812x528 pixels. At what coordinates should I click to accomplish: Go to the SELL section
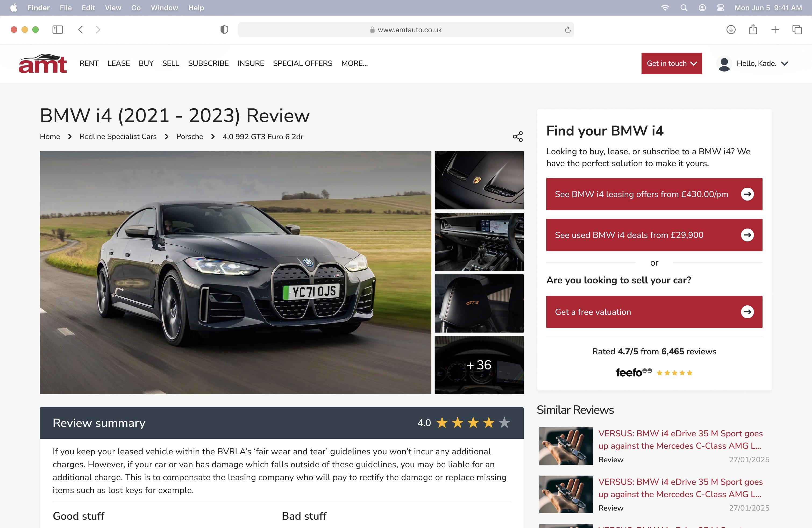170,63
